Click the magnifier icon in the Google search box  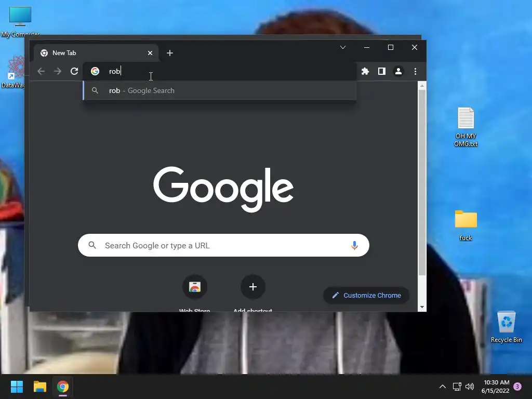point(92,245)
